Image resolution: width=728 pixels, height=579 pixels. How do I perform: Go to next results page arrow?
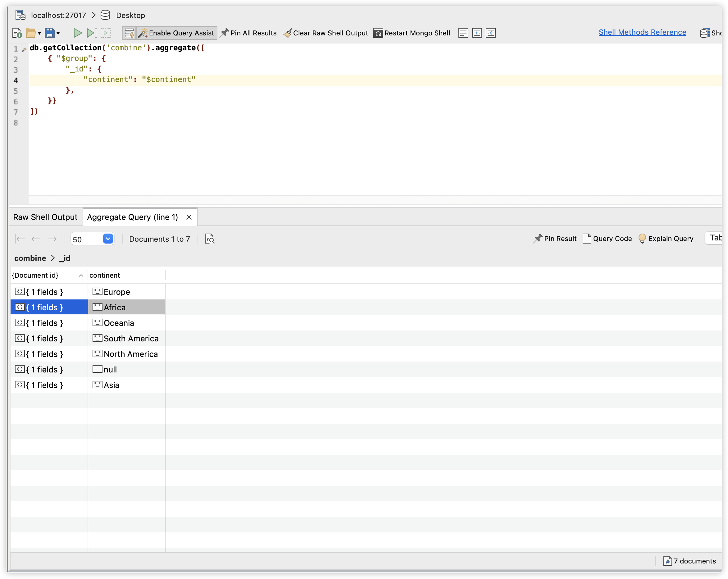click(52, 239)
